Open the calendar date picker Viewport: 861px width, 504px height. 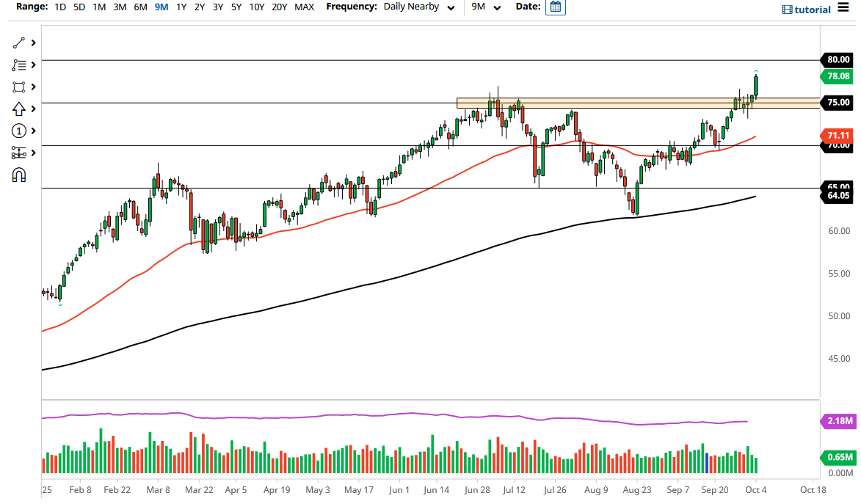555,8
